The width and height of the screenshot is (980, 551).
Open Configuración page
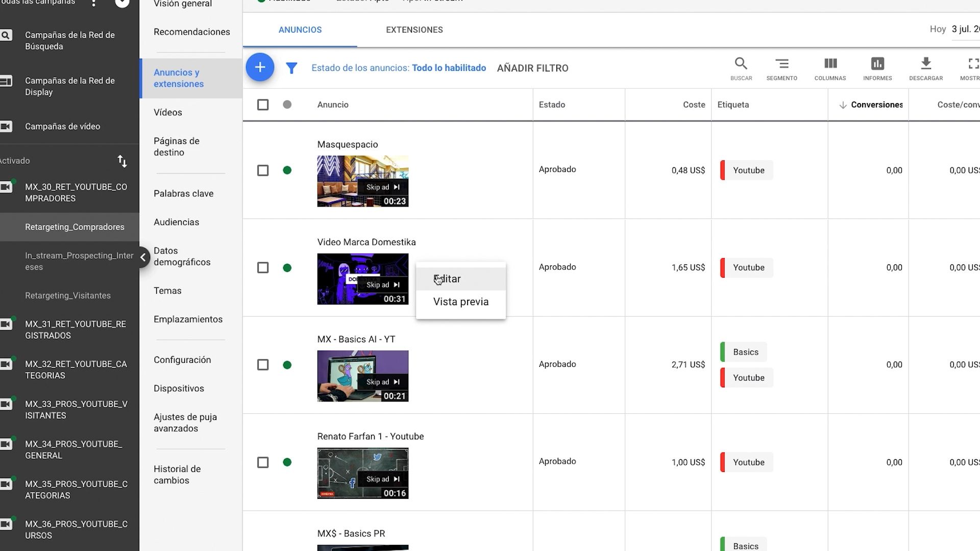click(x=182, y=360)
